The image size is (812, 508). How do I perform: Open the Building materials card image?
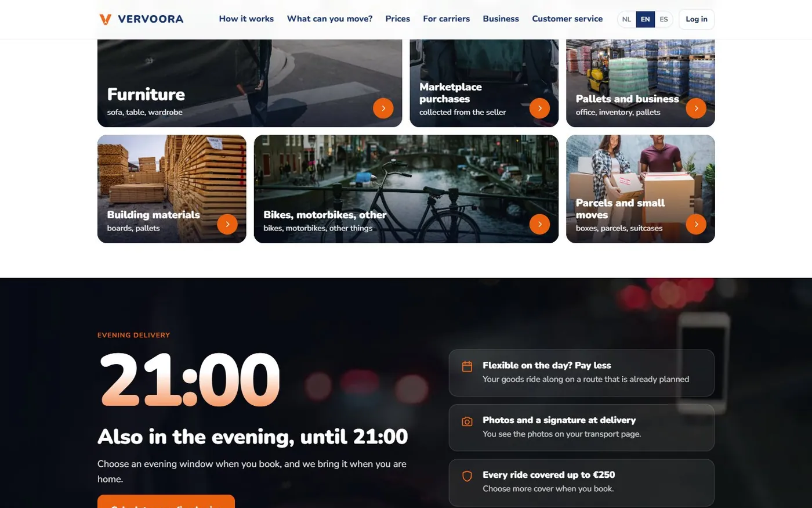(172, 189)
